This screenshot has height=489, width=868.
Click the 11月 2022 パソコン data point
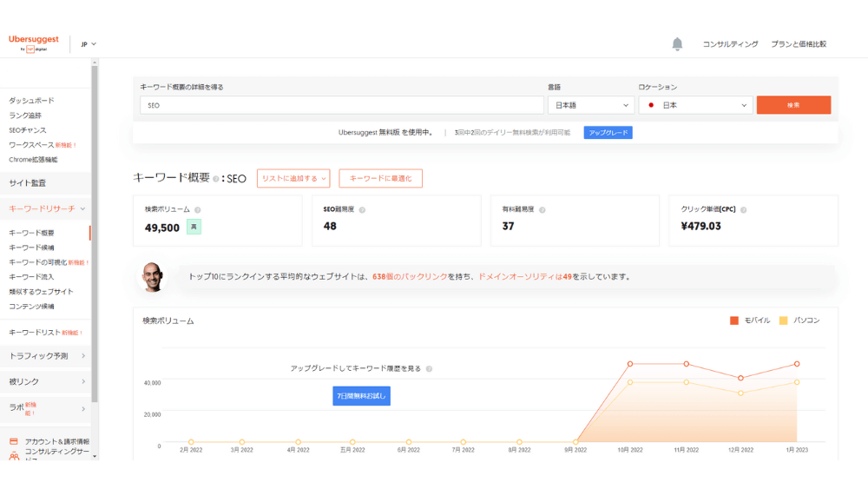(686, 382)
